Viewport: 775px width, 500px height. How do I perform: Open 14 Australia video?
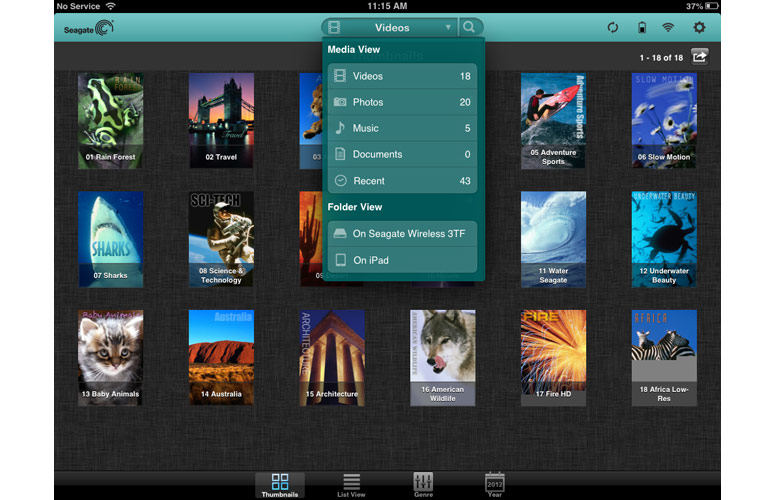(221, 358)
